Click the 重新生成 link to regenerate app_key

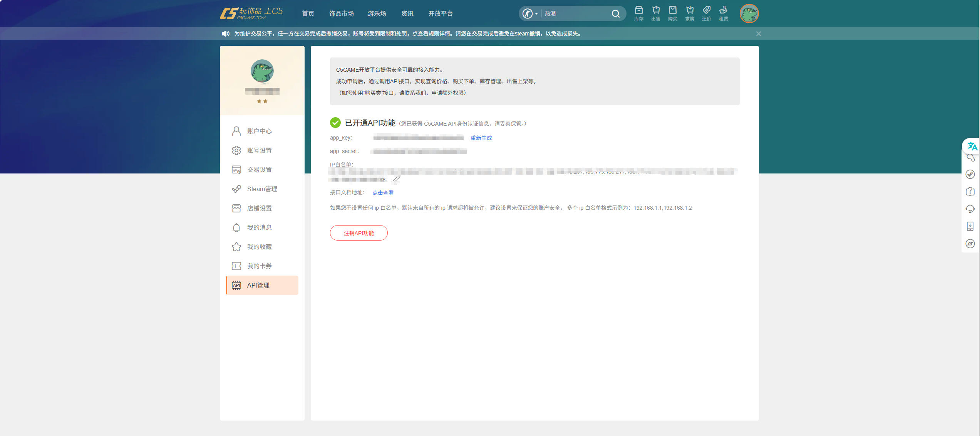click(481, 138)
